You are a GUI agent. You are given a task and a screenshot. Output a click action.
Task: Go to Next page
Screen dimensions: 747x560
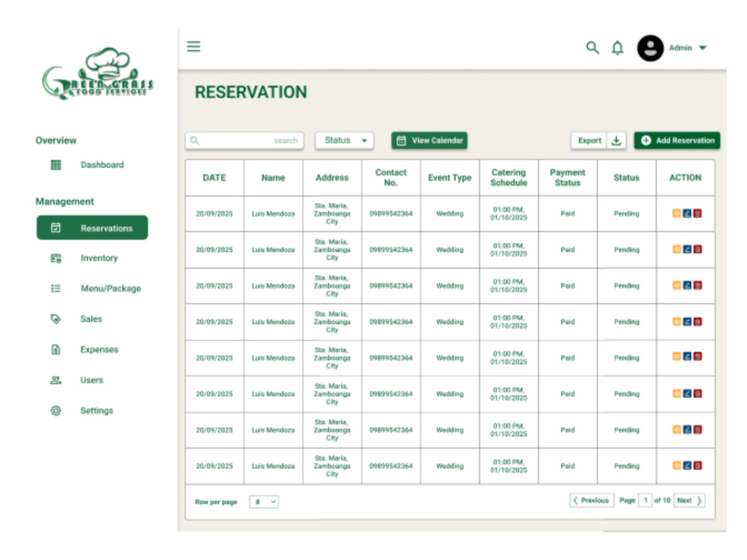[x=689, y=500]
